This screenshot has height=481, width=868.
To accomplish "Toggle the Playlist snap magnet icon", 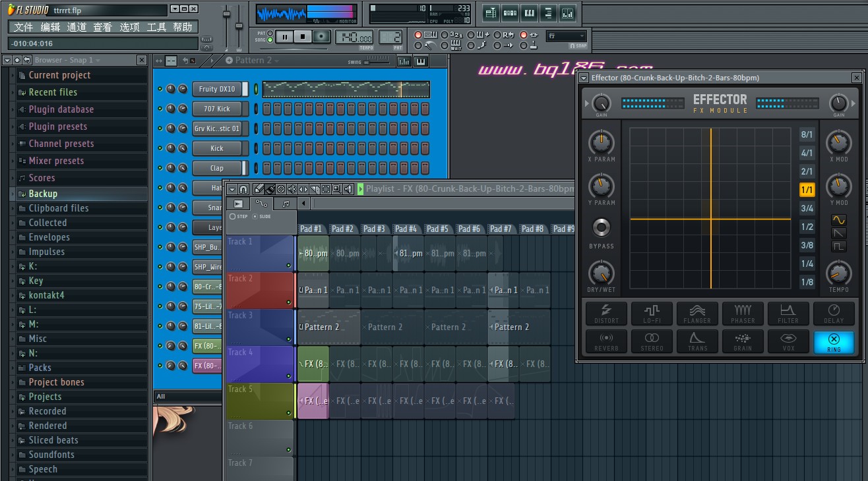I will [x=243, y=189].
